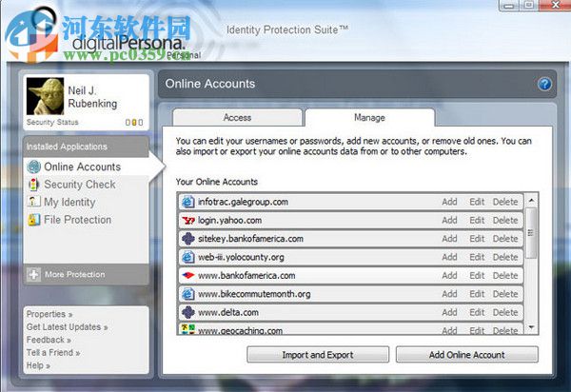Image resolution: width=571 pixels, height=392 pixels.
Task: Click Delete for www.delta.com
Action: (x=505, y=312)
